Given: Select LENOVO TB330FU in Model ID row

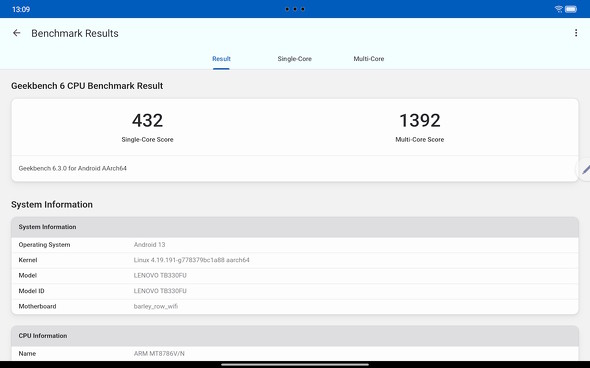Looking at the screenshot, I should 160,291.
